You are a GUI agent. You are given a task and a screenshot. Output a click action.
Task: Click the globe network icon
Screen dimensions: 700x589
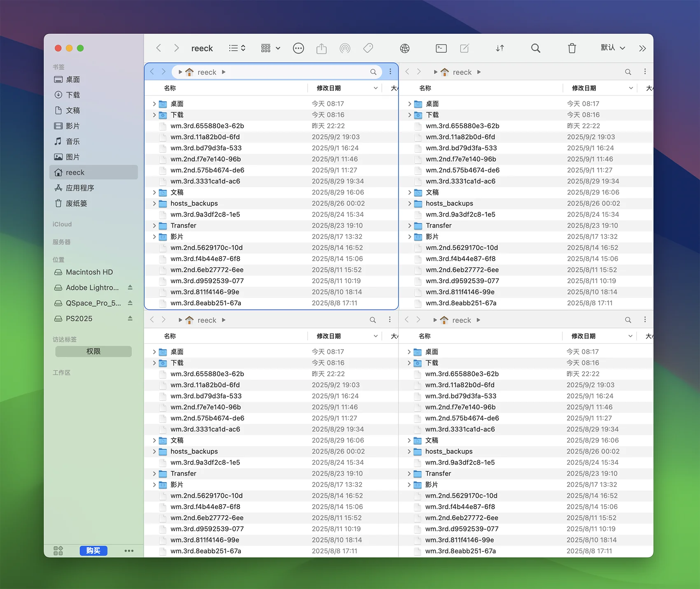[405, 48]
